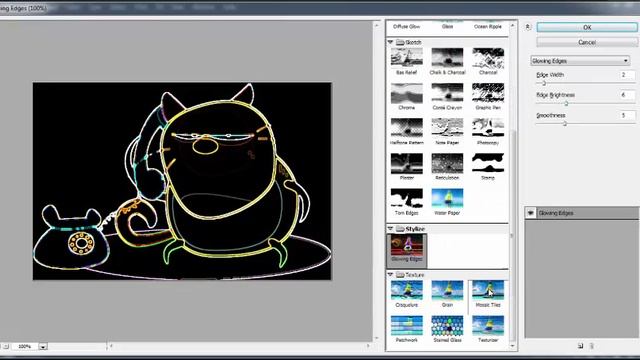
Task: Click the preview vertical scroll up arrow
Action: [x=376, y=26]
